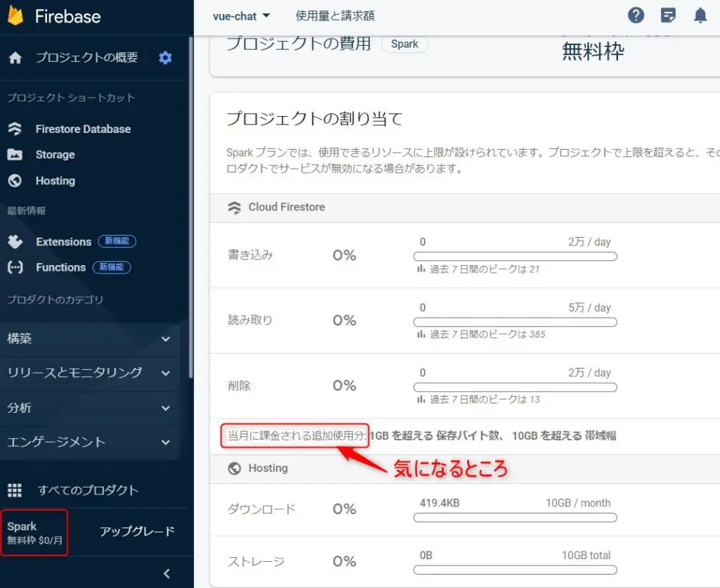720x588 pixels.
Task: Open the notifications bell icon
Action: click(700, 15)
